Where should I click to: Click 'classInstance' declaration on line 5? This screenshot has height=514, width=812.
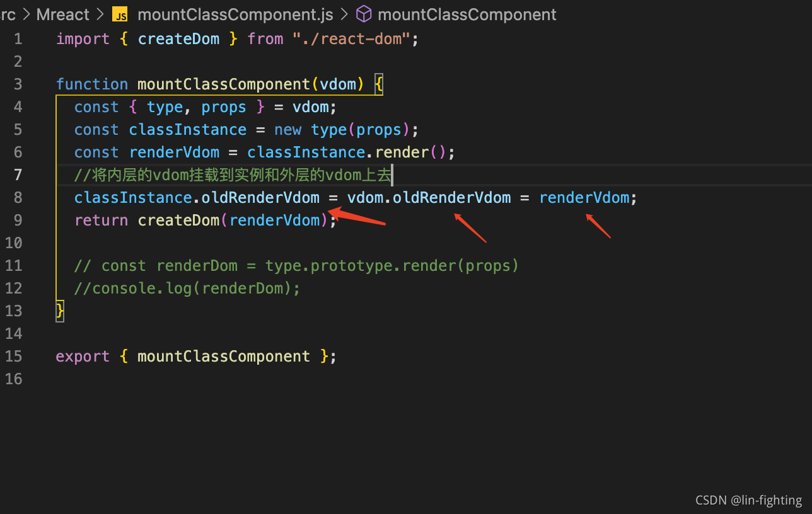pyautogui.click(x=188, y=130)
